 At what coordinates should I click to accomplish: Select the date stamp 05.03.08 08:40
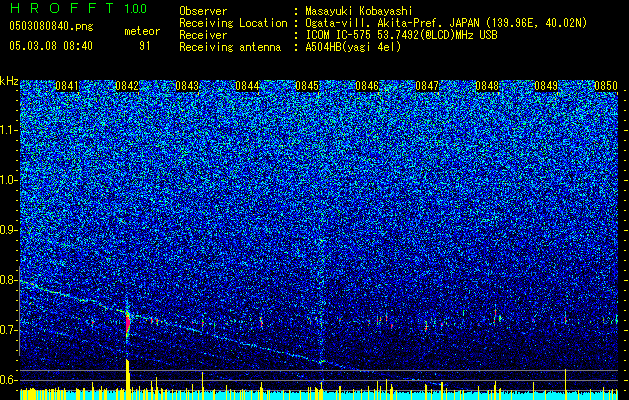coord(51,46)
